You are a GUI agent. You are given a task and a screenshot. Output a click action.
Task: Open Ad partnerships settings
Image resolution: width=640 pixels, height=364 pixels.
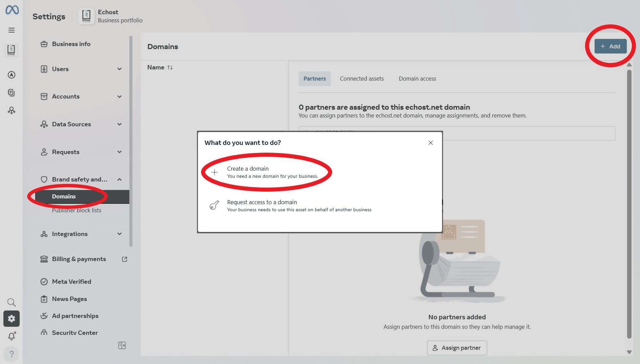[x=75, y=316]
